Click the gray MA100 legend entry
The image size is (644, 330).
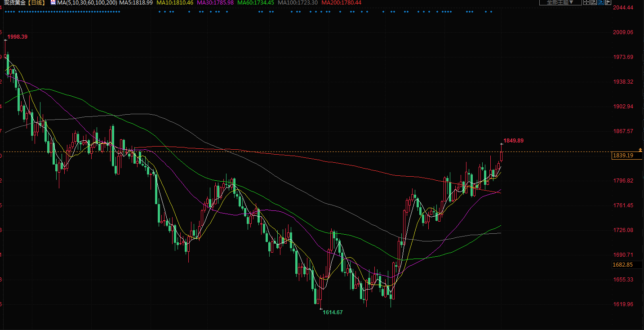pyautogui.click(x=298, y=3)
